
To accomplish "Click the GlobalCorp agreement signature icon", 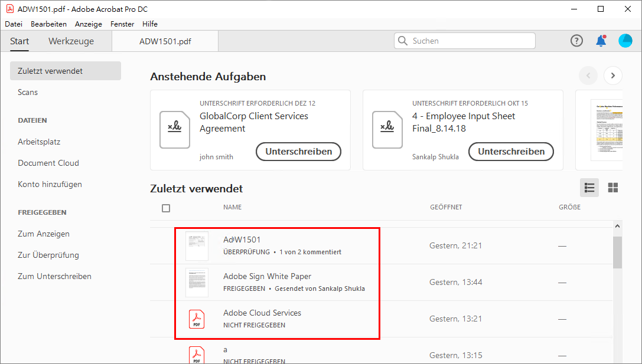I will 175,130.
